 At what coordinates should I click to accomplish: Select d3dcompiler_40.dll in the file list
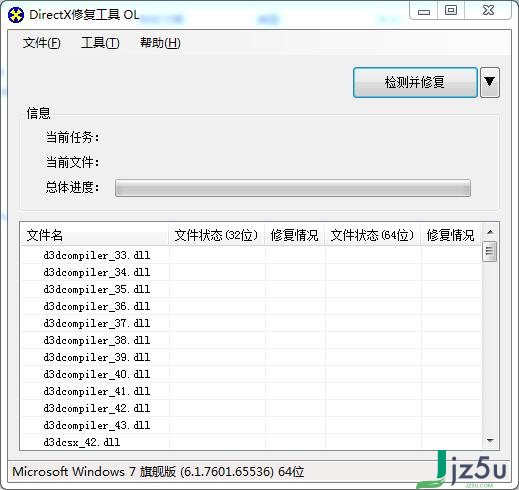click(x=97, y=374)
